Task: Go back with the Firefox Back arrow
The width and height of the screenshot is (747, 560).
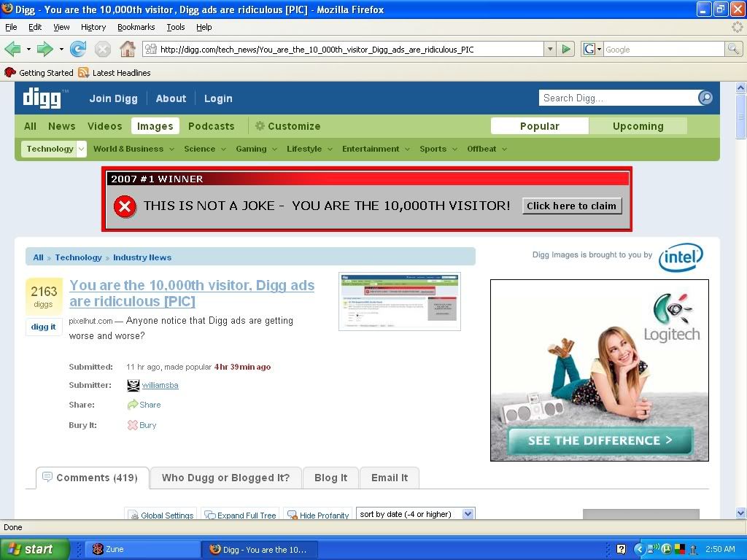Action: click(13, 49)
